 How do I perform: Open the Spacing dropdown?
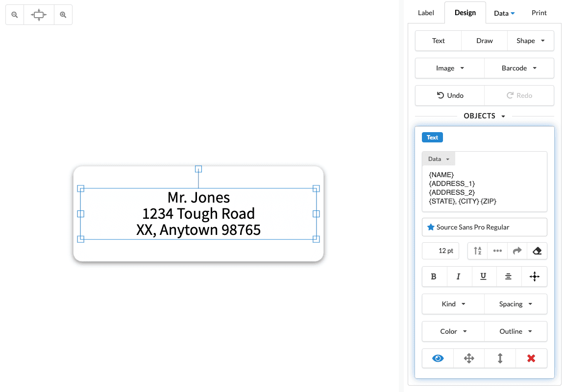click(x=515, y=304)
